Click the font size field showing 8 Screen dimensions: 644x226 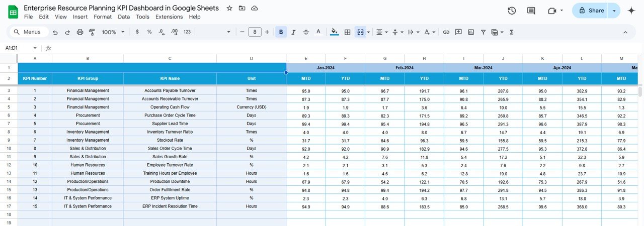[x=255, y=32]
